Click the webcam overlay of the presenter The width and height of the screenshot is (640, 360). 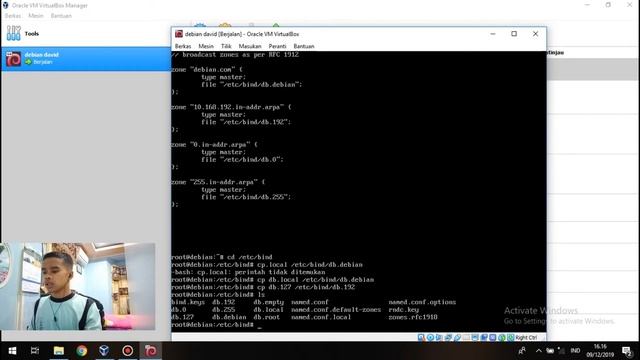pyautogui.click(x=78, y=286)
